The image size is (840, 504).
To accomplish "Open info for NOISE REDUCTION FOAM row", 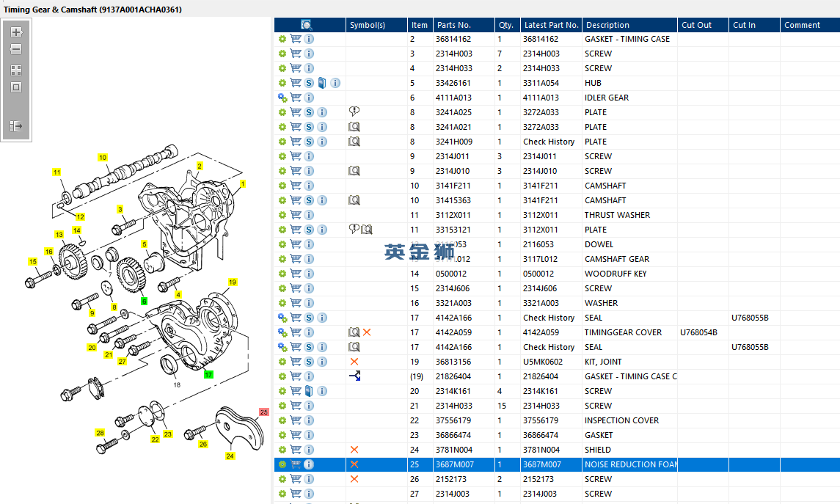I will [x=309, y=464].
